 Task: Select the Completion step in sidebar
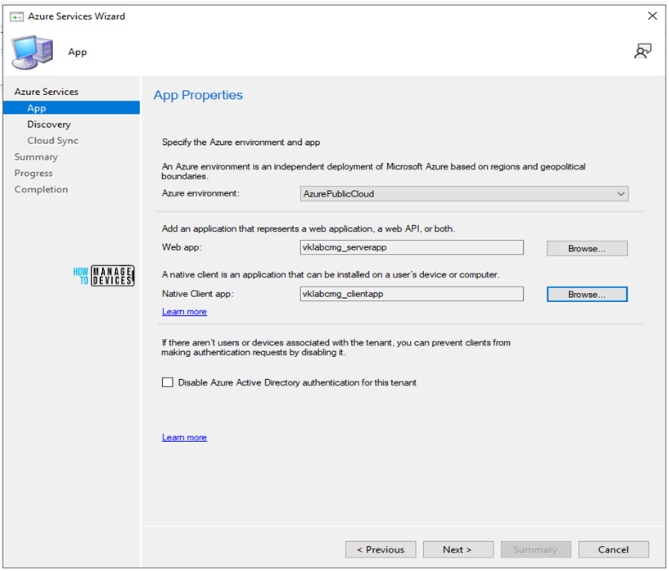(41, 189)
